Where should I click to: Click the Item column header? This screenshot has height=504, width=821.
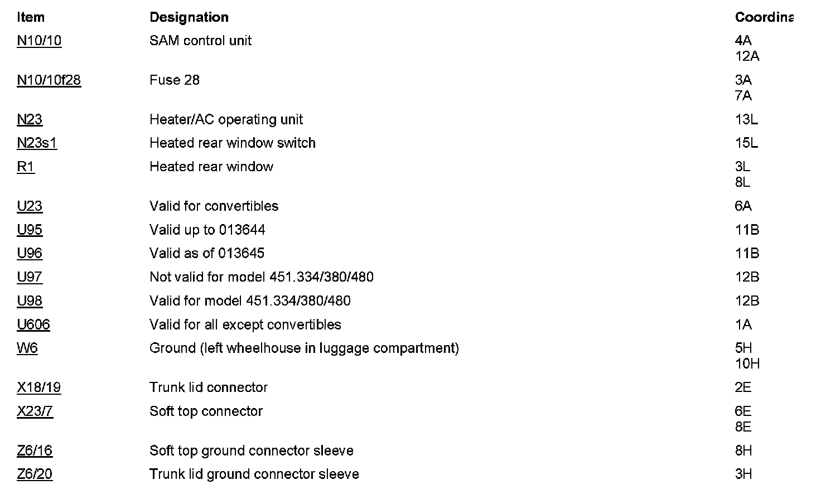point(31,17)
